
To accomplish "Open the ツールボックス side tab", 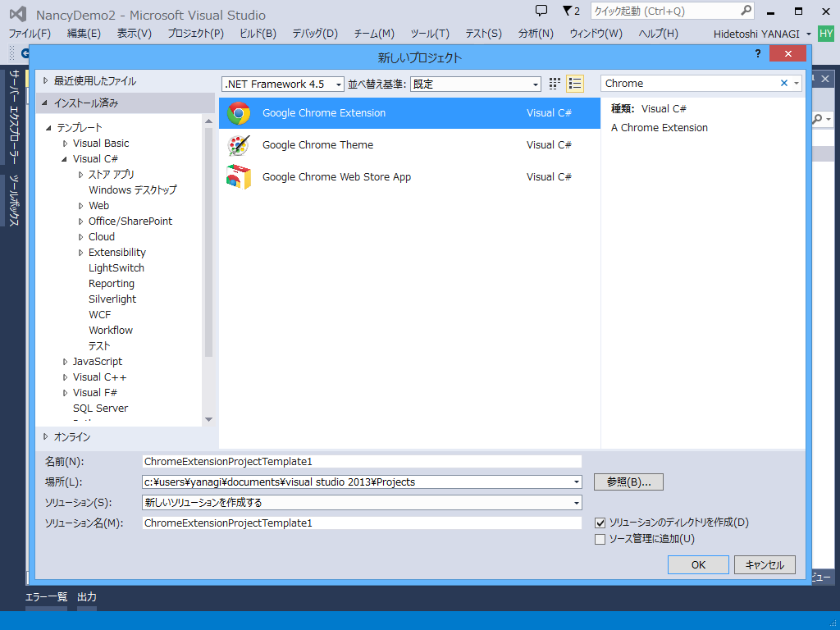I will pos(15,200).
